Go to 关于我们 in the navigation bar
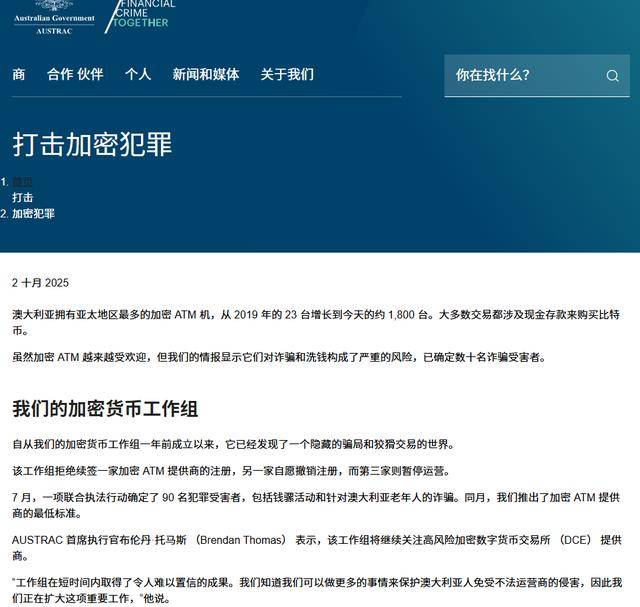The image size is (640, 607). pyautogui.click(x=287, y=74)
